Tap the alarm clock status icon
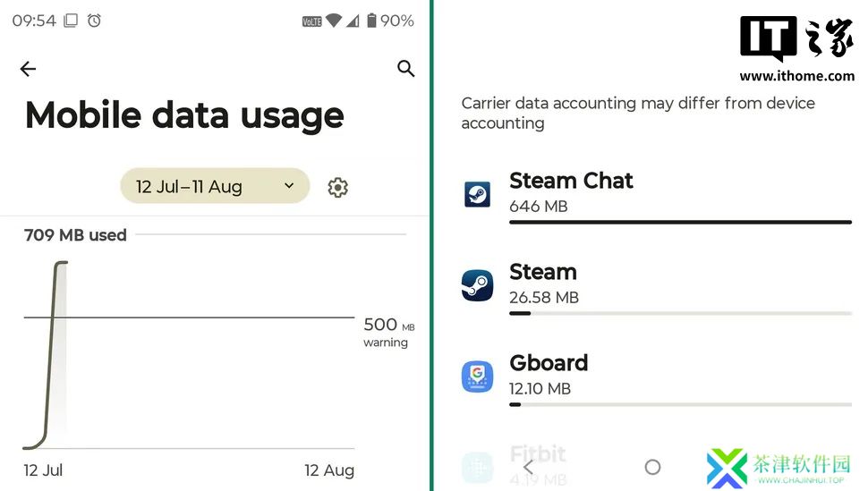Image resolution: width=868 pixels, height=491 pixels. (94, 21)
